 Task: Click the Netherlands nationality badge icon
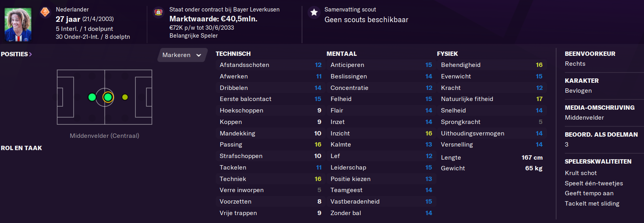(x=45, y=12)
